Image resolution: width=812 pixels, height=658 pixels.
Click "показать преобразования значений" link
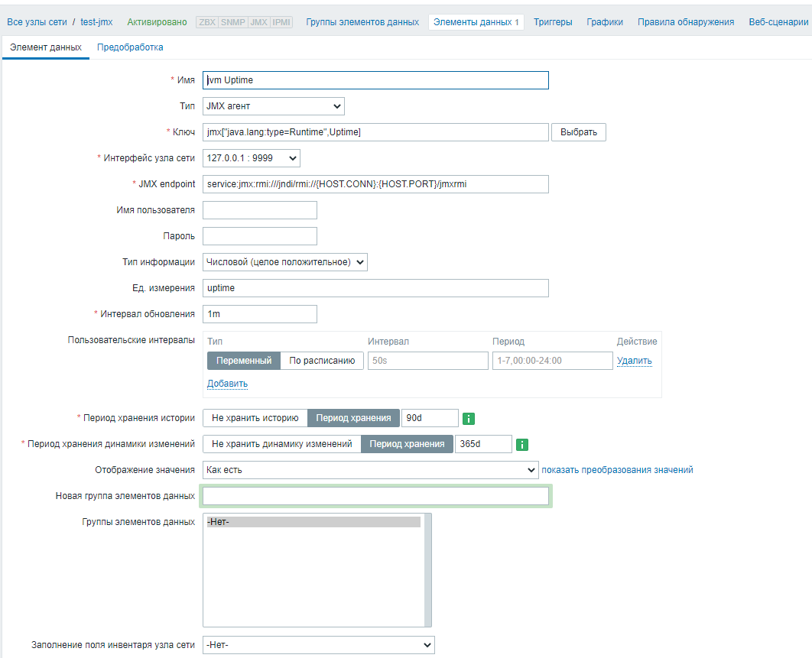[x=617, y=470]
